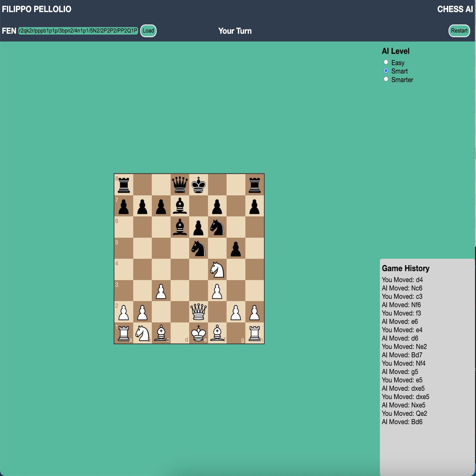Select the white bishop on c1
This screenshot has height=476, width=476.
pyautogui.click(x=161, y=333)
